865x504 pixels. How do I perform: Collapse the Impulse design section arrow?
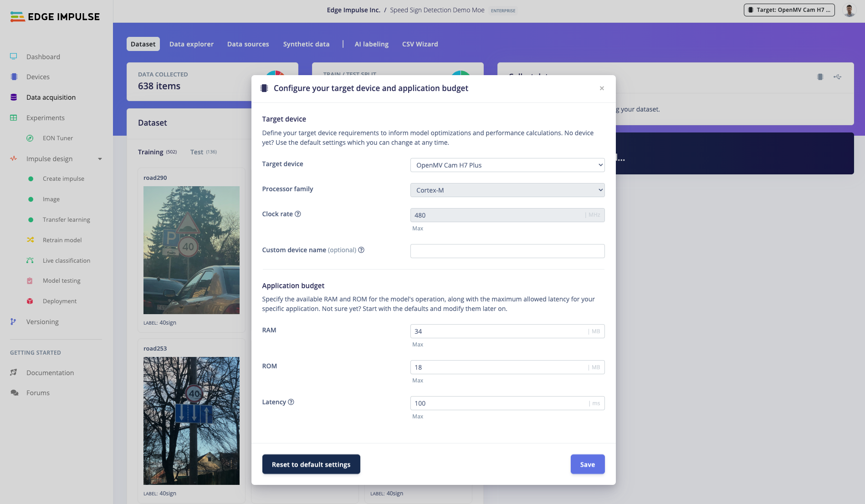(x=100, y=159)
